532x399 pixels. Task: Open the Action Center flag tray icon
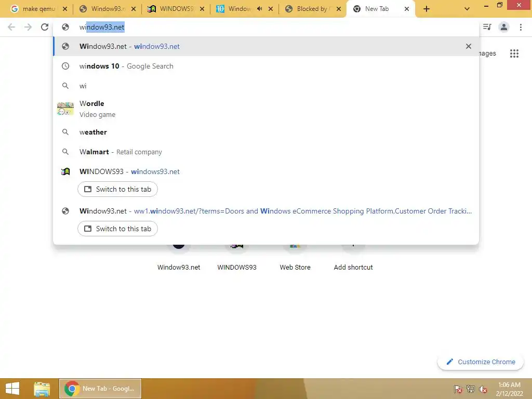(458, 389)
